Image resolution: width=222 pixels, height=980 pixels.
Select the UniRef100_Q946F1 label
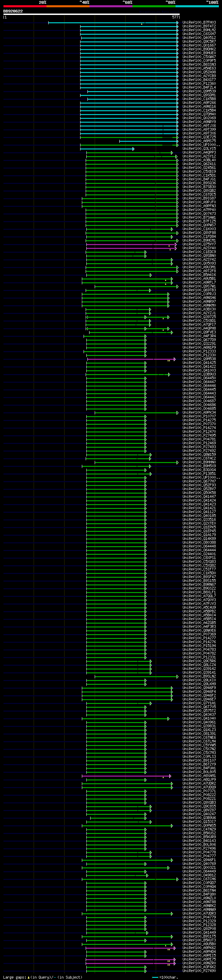(199, 860)
